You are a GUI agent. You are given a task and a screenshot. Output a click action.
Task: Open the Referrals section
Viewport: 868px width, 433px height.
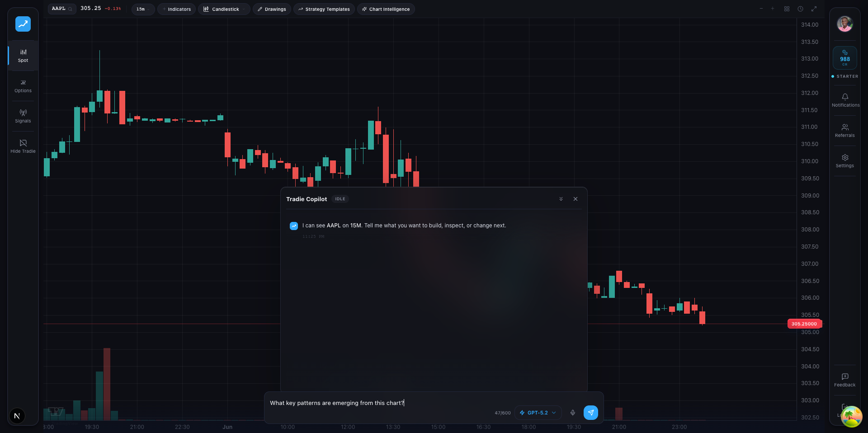click(x=844, y=131)
